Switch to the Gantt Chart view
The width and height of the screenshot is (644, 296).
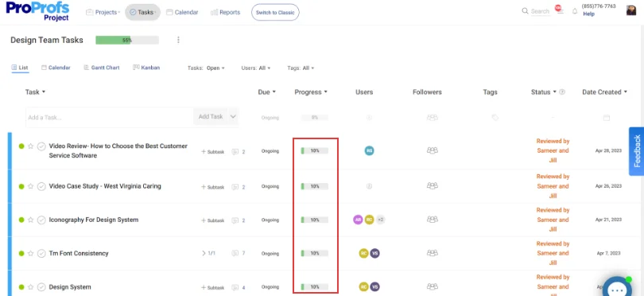pyautogui.click(x=102, y=68)
